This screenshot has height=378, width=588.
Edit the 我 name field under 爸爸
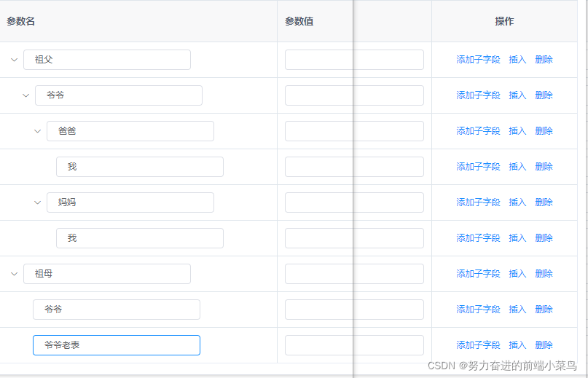coord(140,167)
